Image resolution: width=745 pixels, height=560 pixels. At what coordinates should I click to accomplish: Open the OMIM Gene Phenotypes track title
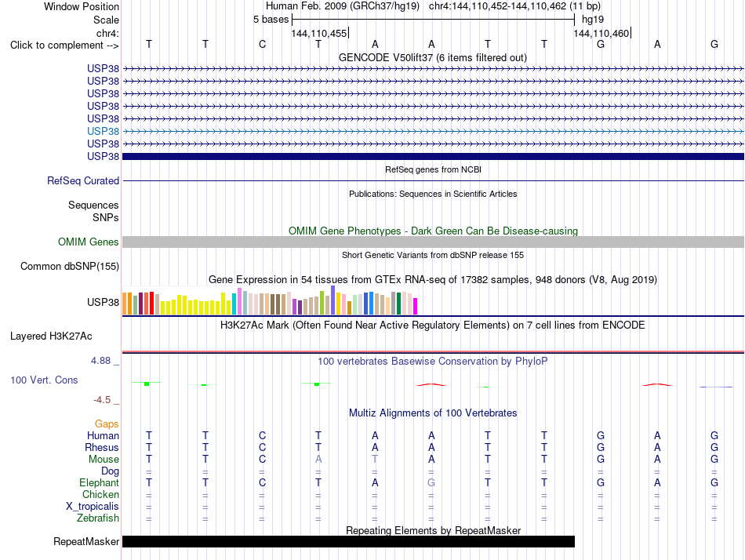pyautogui.click(x=433, y=231)
